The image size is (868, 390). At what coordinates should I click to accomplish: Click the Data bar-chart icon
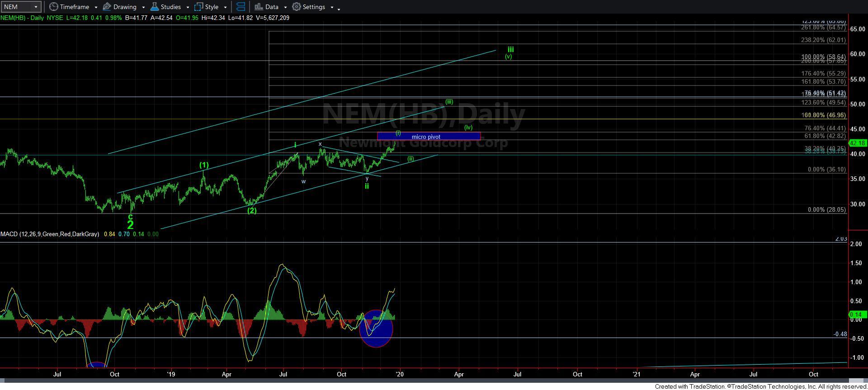(259, 7)
